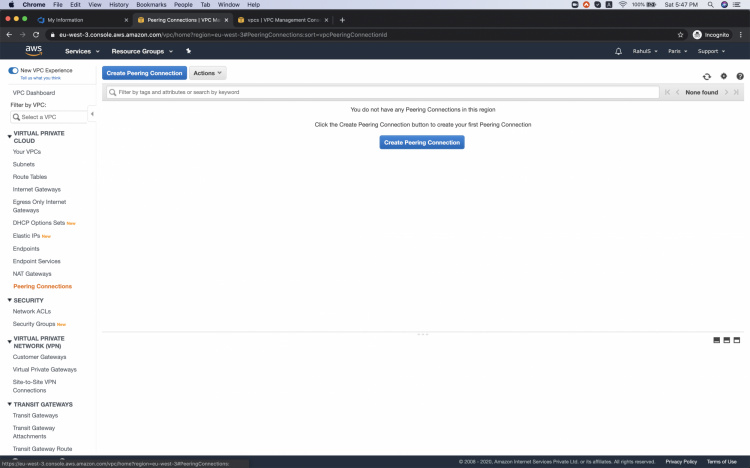Open the Paris region selector

(677, 51)
